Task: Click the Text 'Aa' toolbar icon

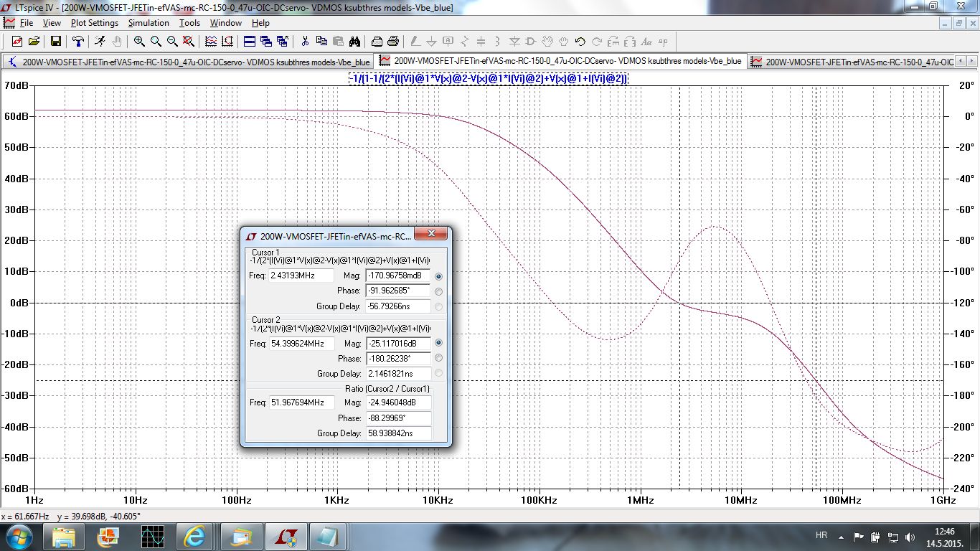Action: tap(646, 42)
